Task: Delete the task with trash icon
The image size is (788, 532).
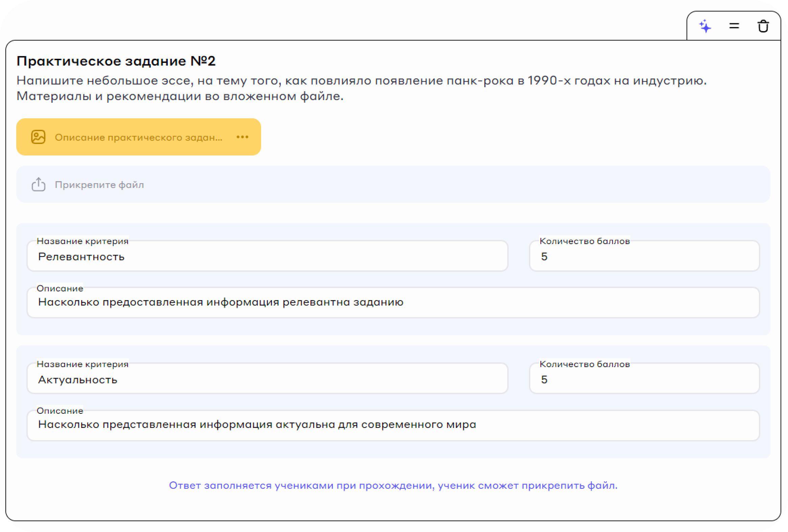Action: [x=763, y=26]
